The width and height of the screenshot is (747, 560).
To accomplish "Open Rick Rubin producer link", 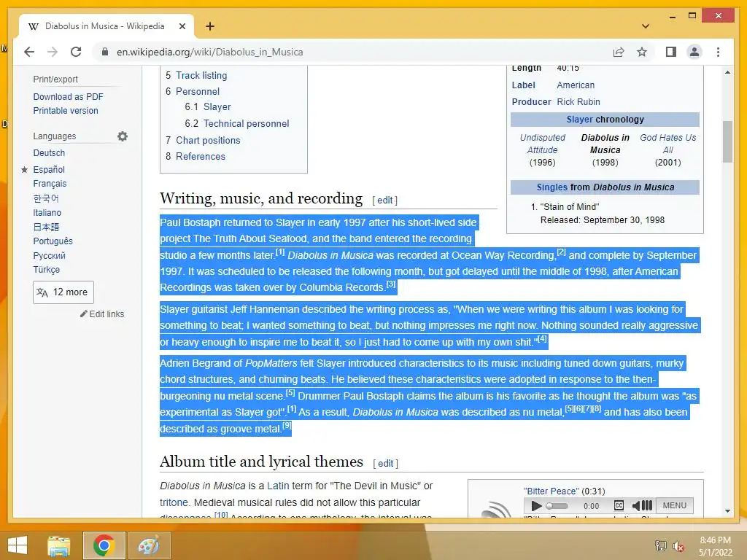I will (578, 102).
